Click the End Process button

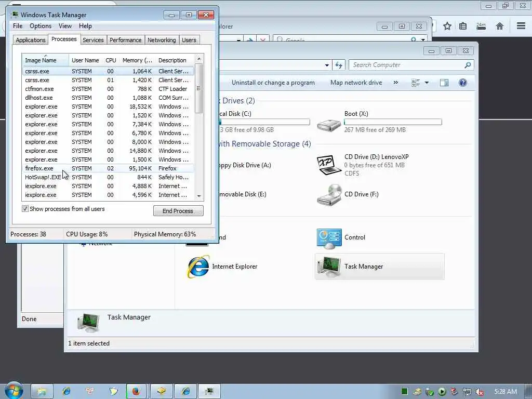178,211
